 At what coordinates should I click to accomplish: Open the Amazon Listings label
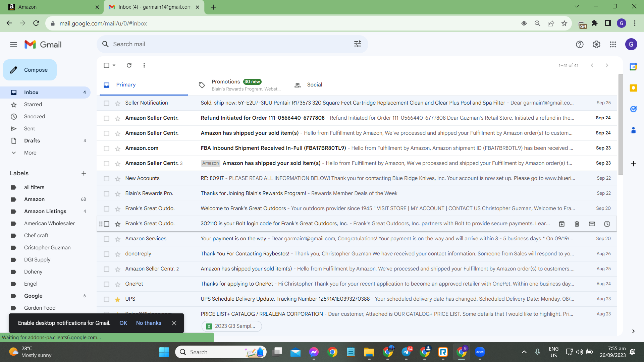point(45,212)
